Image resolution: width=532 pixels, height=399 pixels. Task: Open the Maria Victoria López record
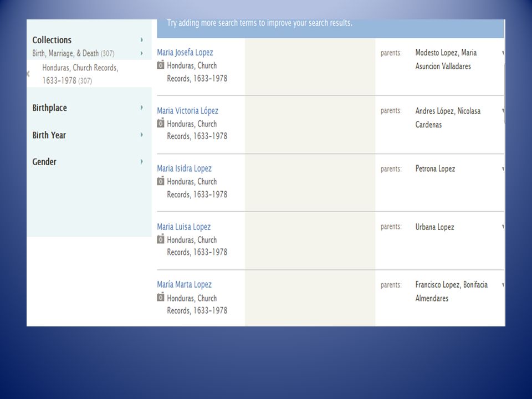tap(188, 111)
